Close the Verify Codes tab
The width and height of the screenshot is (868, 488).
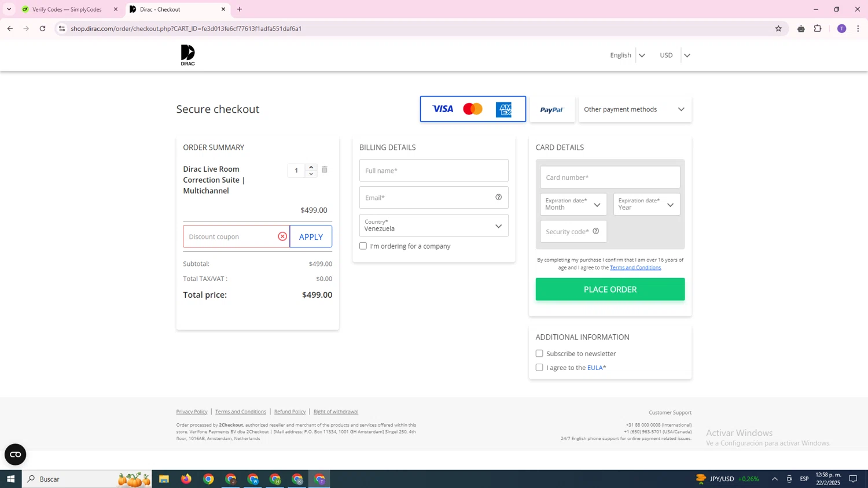point(116,9)
